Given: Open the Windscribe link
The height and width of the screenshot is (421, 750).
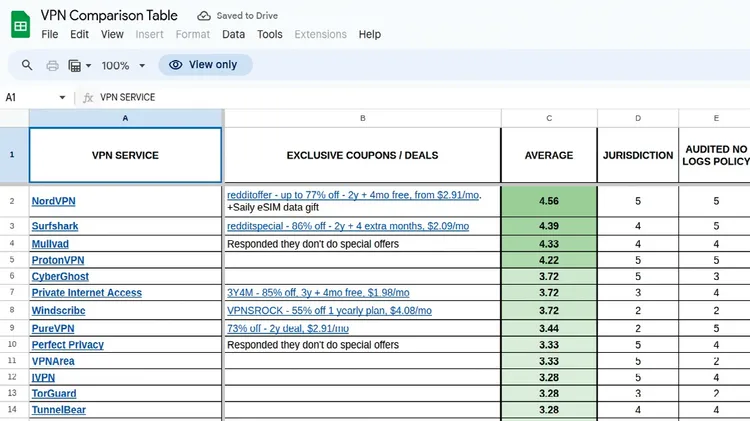Looking at the screenshot, I should 58,310.
